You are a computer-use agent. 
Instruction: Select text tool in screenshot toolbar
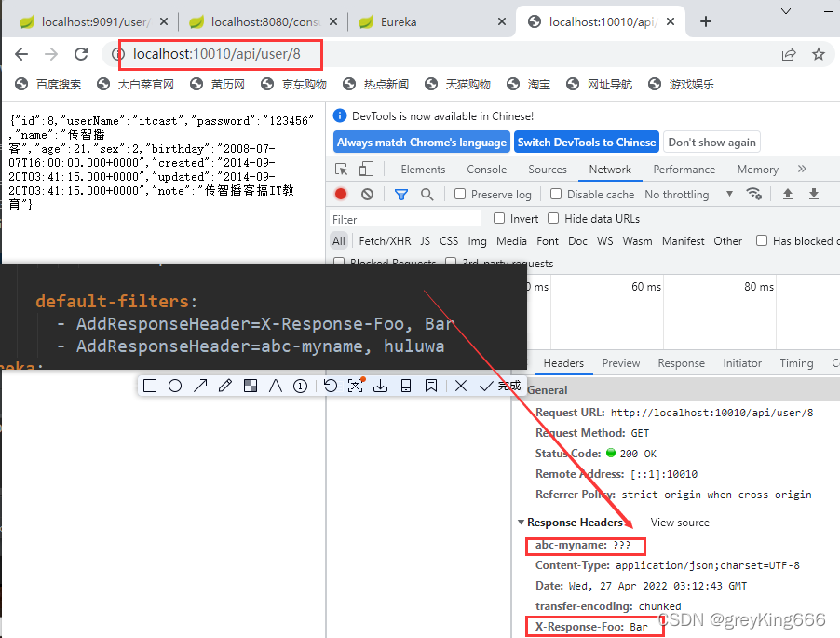(276, 386)
